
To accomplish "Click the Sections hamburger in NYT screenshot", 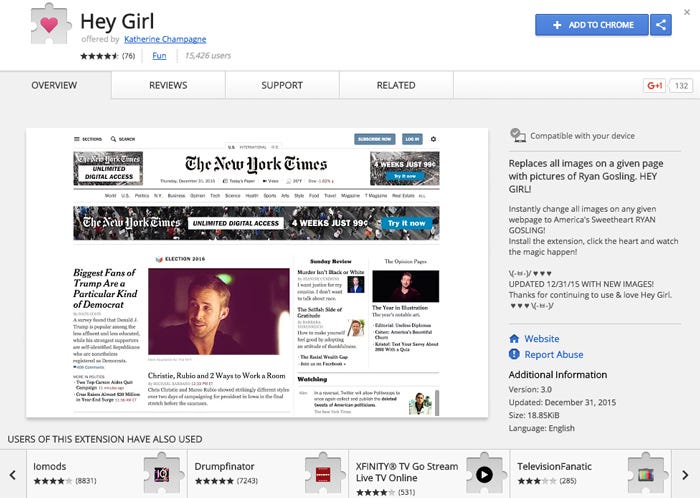I will point(77,139).
